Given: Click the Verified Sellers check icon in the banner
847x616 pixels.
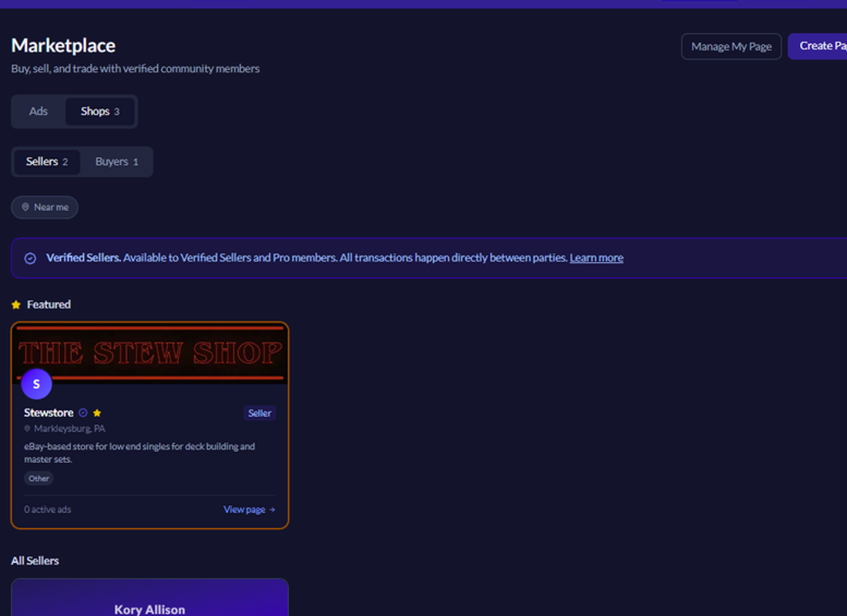Looking at the screenshot, I should [x=30, y=258].
